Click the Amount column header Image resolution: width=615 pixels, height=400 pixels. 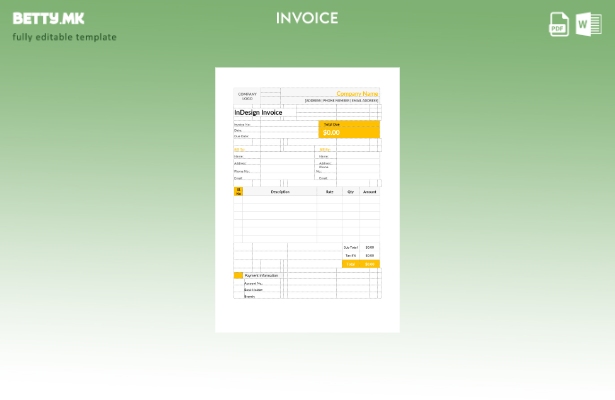coord(369,190)
